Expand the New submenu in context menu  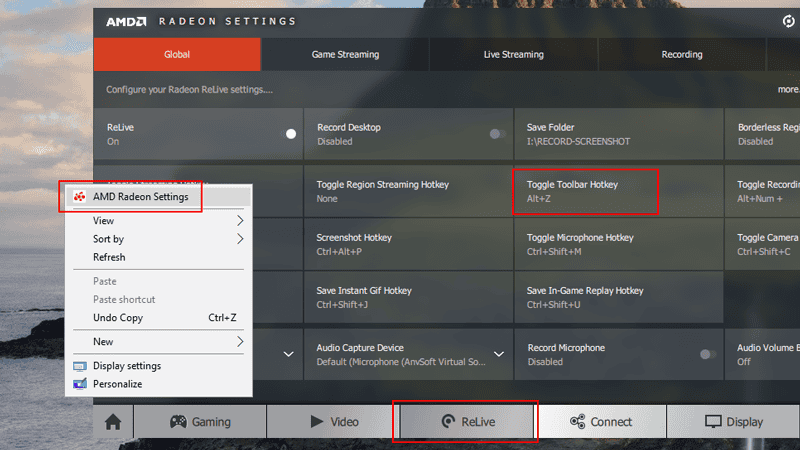click(240, 342)
